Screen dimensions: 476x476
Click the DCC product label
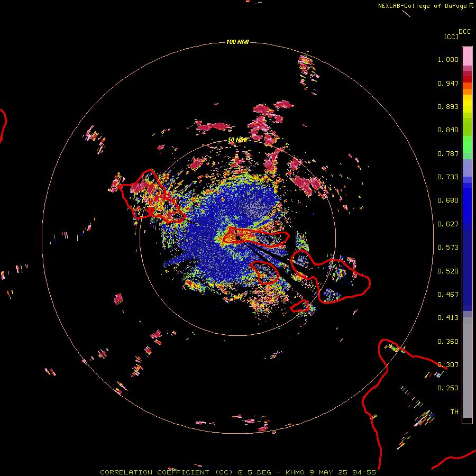tap(465, 32)
